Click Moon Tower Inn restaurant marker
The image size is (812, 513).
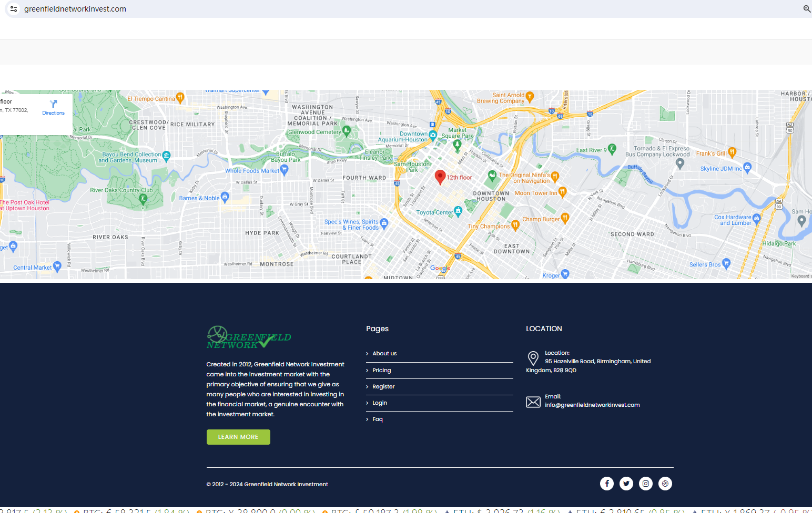click(563, 191)
